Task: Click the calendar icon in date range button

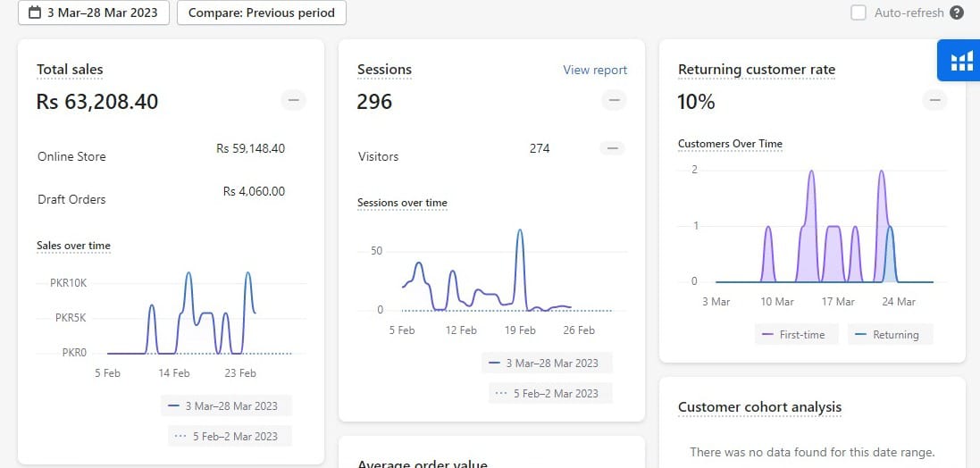Action: (35, 13)
